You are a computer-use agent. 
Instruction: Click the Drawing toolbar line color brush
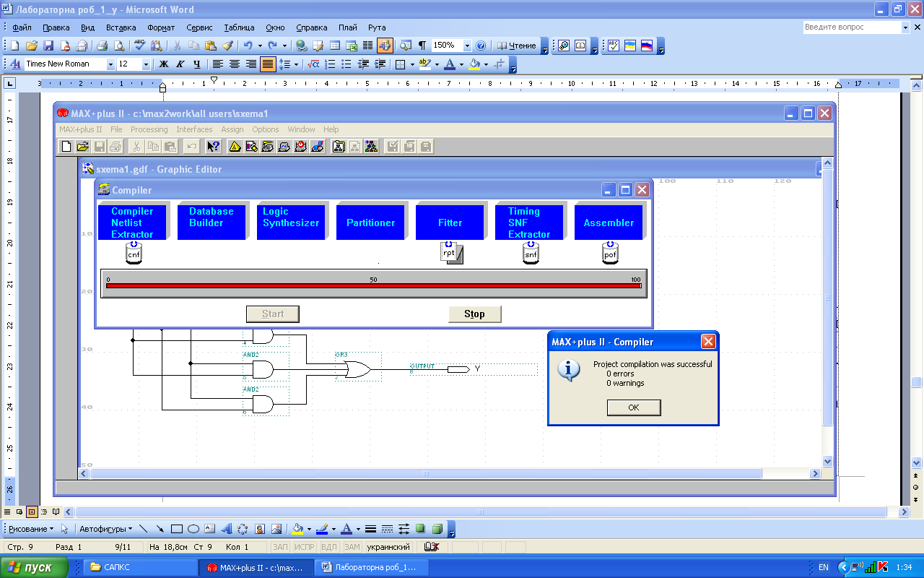[321, 529]
